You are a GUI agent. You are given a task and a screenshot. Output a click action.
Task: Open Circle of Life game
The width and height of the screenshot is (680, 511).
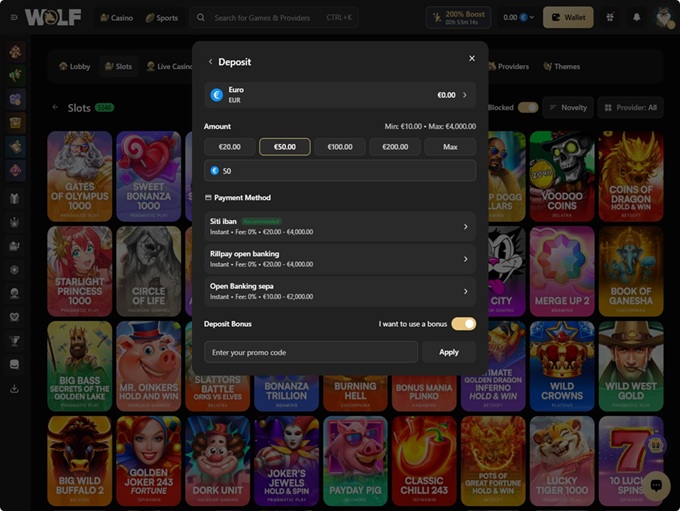[x=149, y=272]
